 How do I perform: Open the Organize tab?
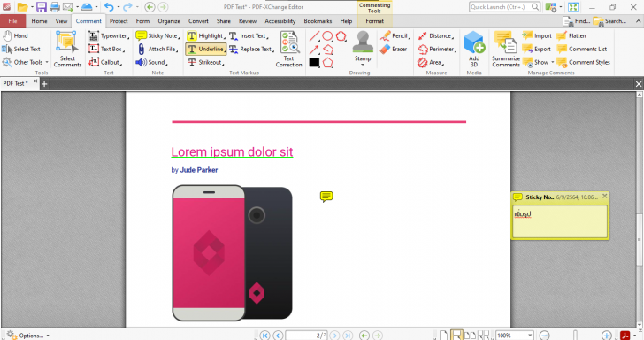tap(169, 21)
